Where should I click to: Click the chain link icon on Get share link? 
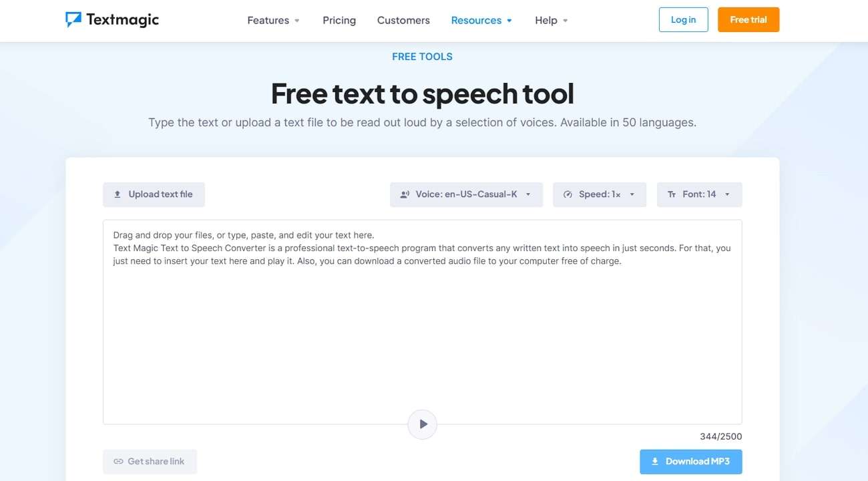point(118,461)
